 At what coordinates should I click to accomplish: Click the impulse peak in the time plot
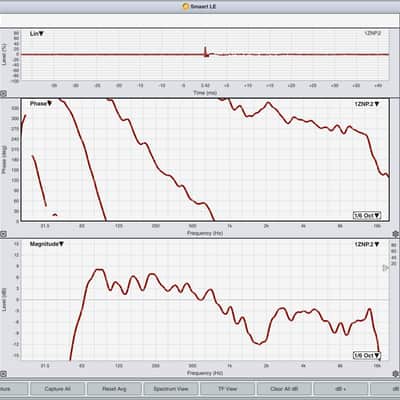[205, 51]
